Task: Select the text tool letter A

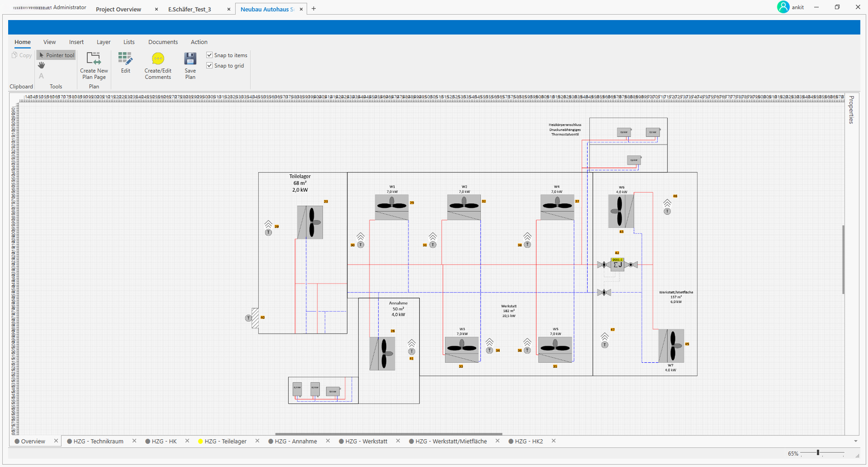Action: coord(41,76)
